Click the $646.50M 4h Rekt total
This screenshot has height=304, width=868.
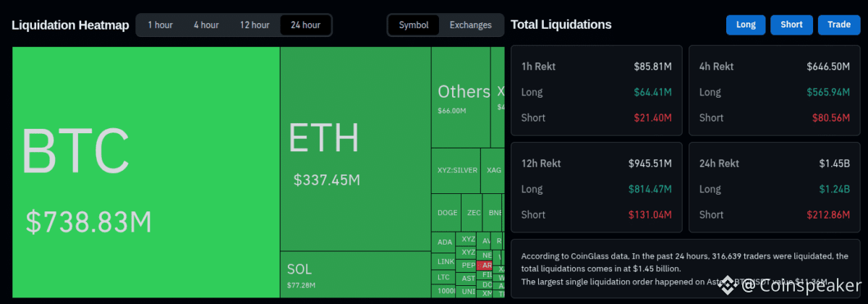(827, 67)
